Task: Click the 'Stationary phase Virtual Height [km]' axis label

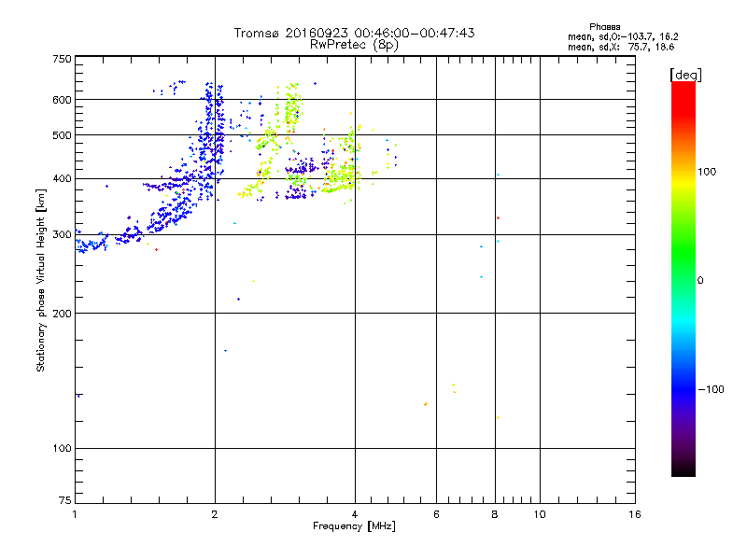Action: tap(41, 280)
